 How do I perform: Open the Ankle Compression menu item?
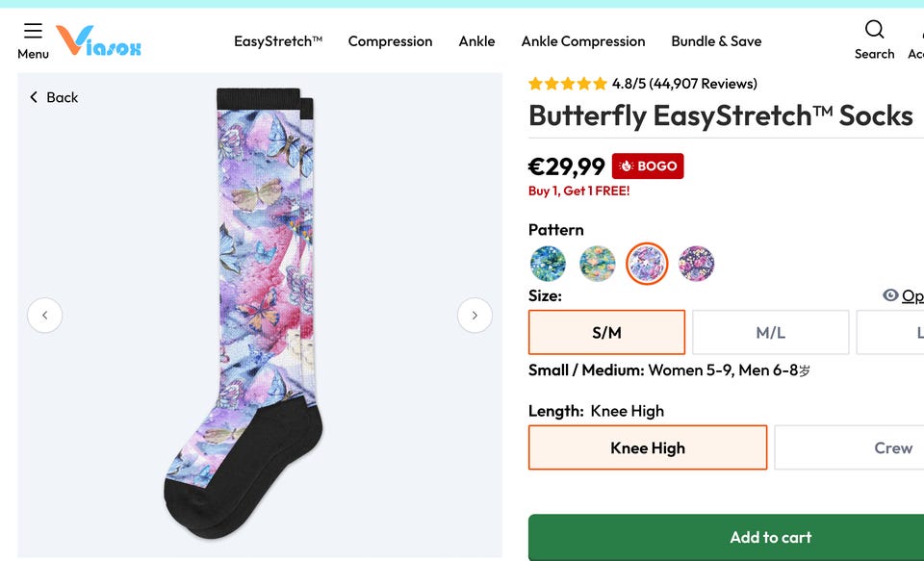tap(583, 41)
